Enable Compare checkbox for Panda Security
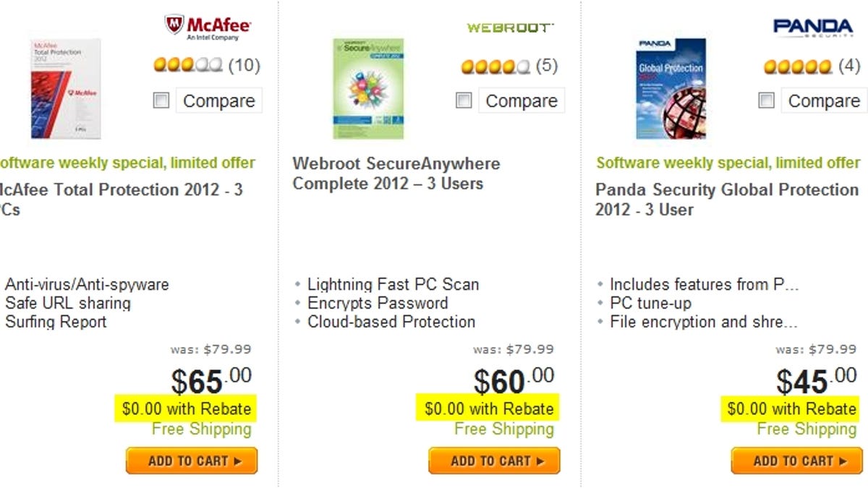The image size is (868, 488). (766, 100)
